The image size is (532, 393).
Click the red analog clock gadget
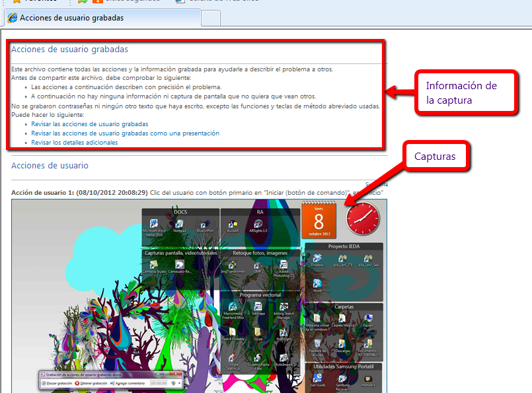tap(363, 219)
